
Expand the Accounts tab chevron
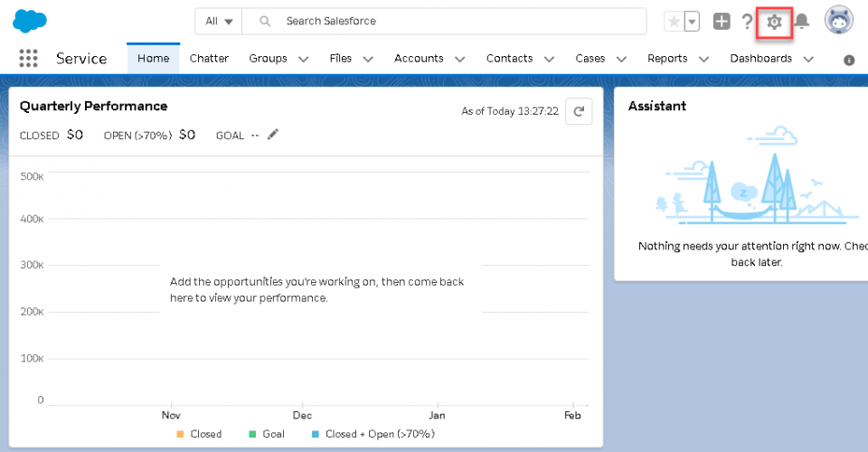pyautogui.click(x=459, y=59)
